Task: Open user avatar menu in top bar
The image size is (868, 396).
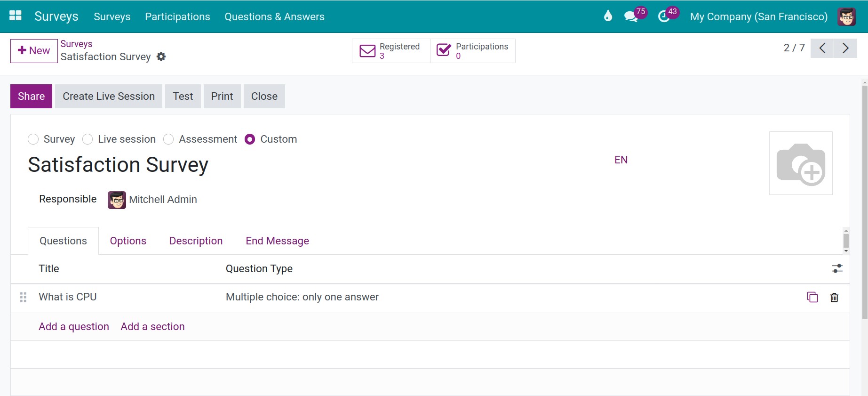Action: [x=846, y=16]
